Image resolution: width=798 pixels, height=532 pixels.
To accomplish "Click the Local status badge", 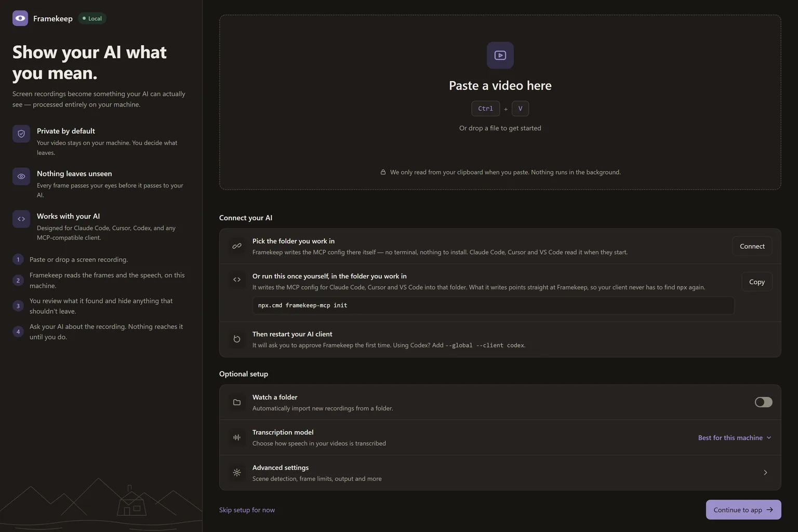I will [92, 18].
